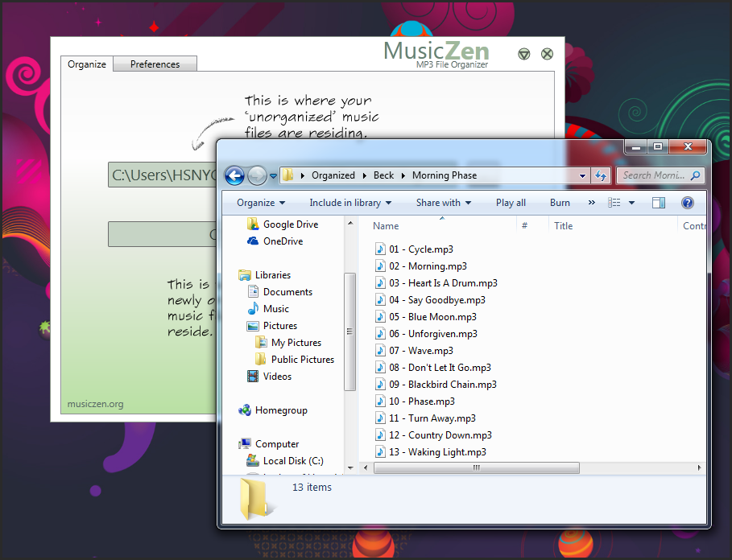Viewport: 732px width, 560px height.
Task: Click the My Pictures folder icon
Action: 261,343
